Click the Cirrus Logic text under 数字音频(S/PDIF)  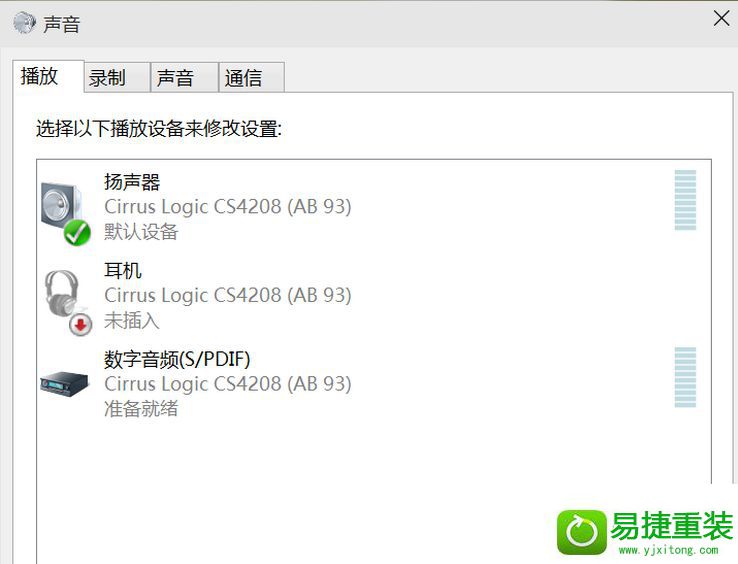[x=228, y=384]
